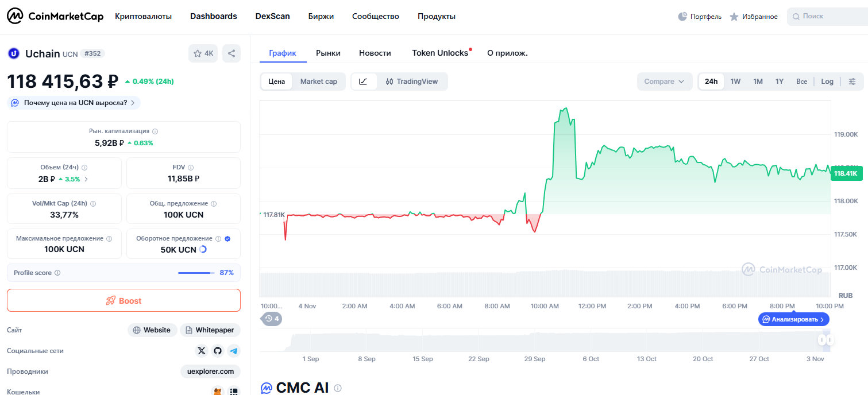Open chart settings sliders icon
868x395 pixels.
852,82
